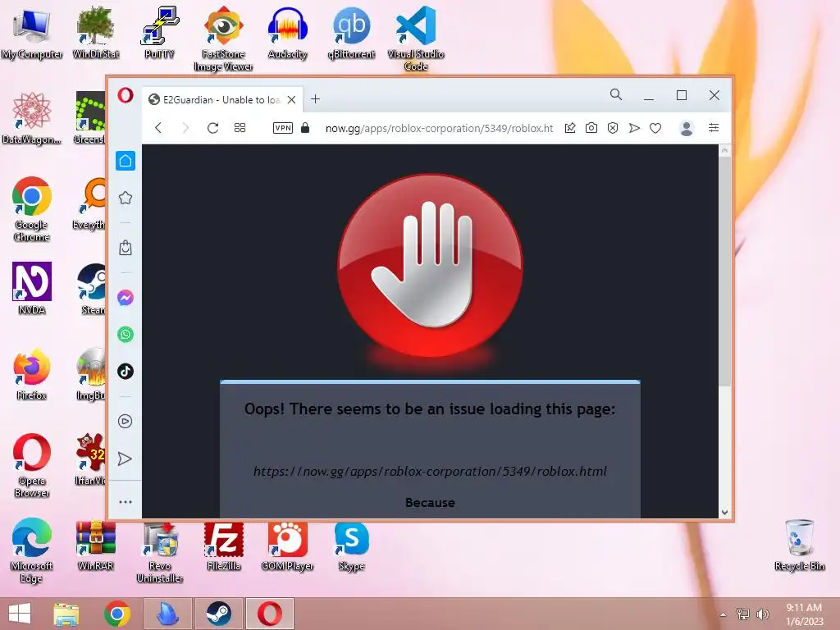840x630 pixels.
Task: Select Microsoft Edge desktop shortcut
Action: pyautogui.click(x=32, y=550)
